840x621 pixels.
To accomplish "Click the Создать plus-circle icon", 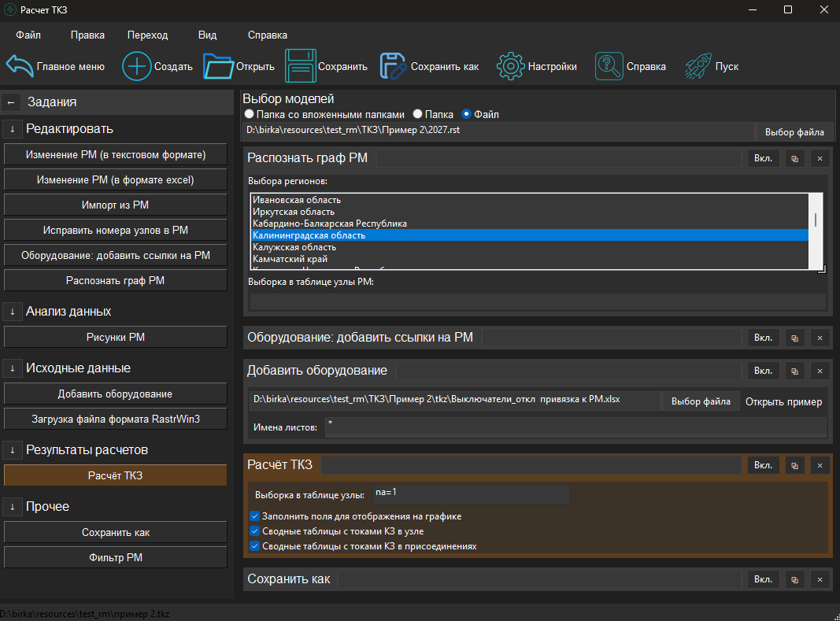I will [137, 66].
